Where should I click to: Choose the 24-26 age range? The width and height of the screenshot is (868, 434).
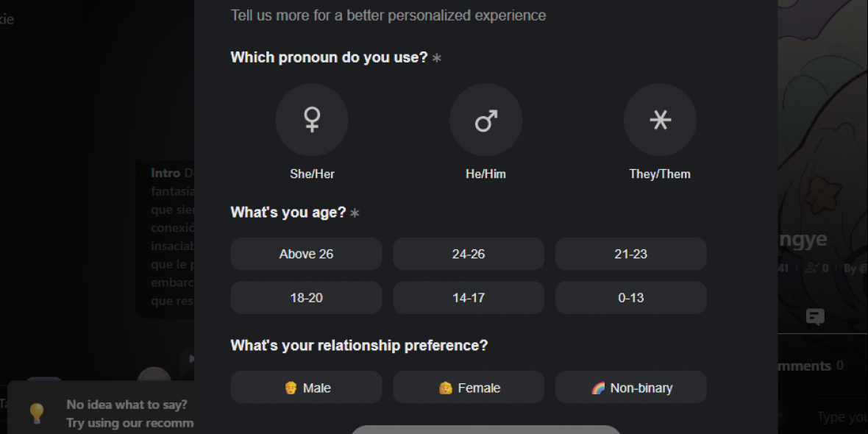point(469,254)
